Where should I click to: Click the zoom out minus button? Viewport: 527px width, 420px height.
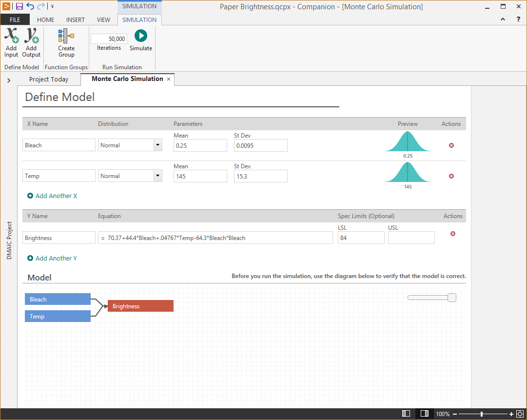(455, 414)
